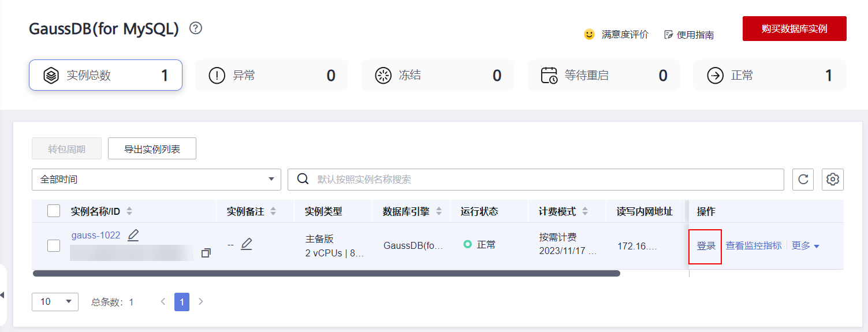Sort by 实例名称/ID column
This screenshot has height=332, width=868.
pyautogui.click(x=129, y=211)
